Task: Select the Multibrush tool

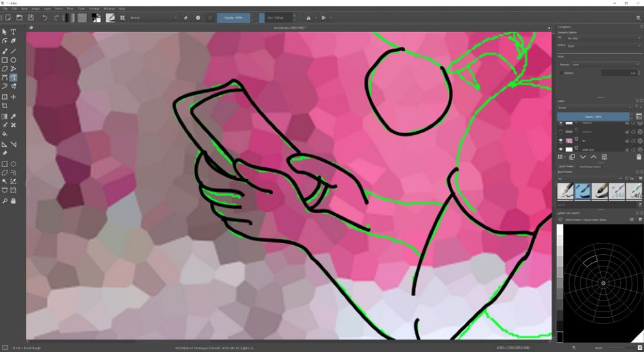Action: (x=13, y=86)
